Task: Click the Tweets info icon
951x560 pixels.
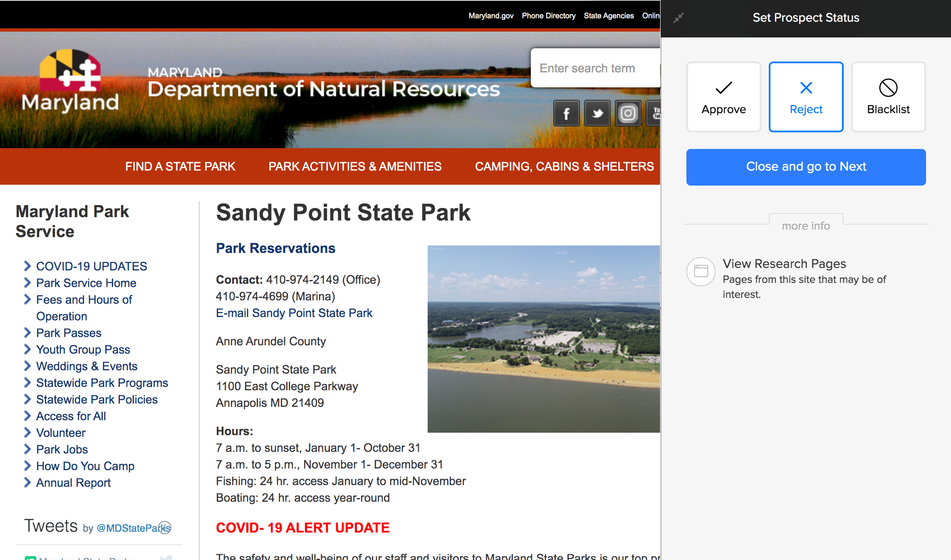Action: tap(165, 527)
